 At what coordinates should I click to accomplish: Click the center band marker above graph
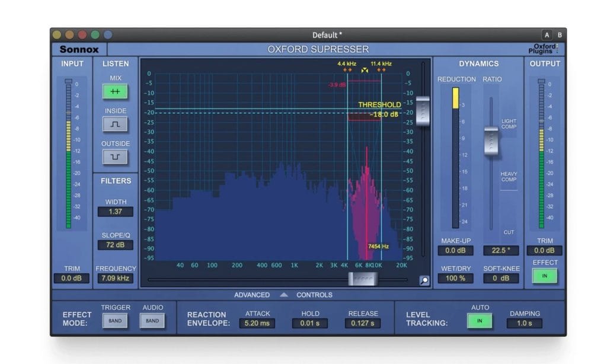click(364, 70)
